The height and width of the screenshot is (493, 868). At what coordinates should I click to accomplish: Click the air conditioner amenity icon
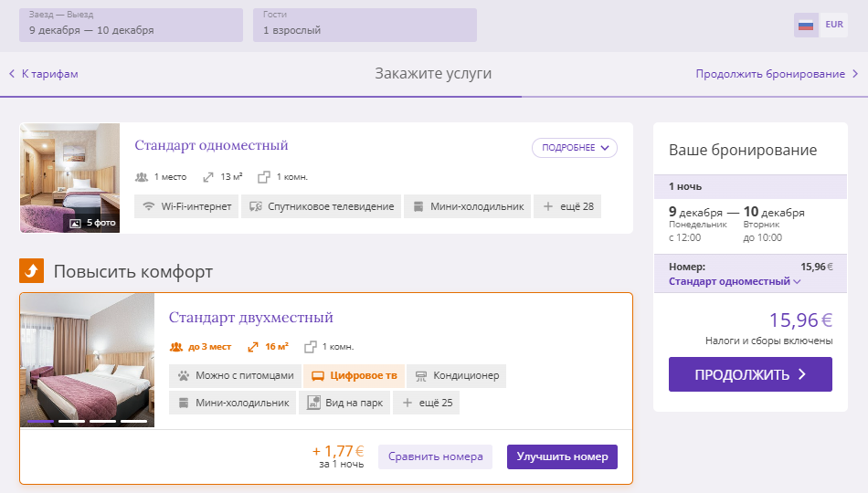[420, 376]
